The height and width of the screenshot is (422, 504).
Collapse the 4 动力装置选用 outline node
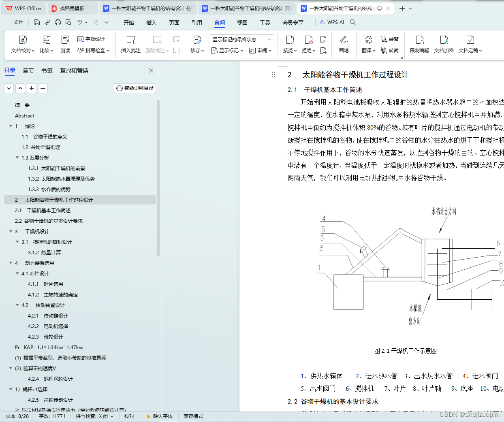tap(11, 263)
